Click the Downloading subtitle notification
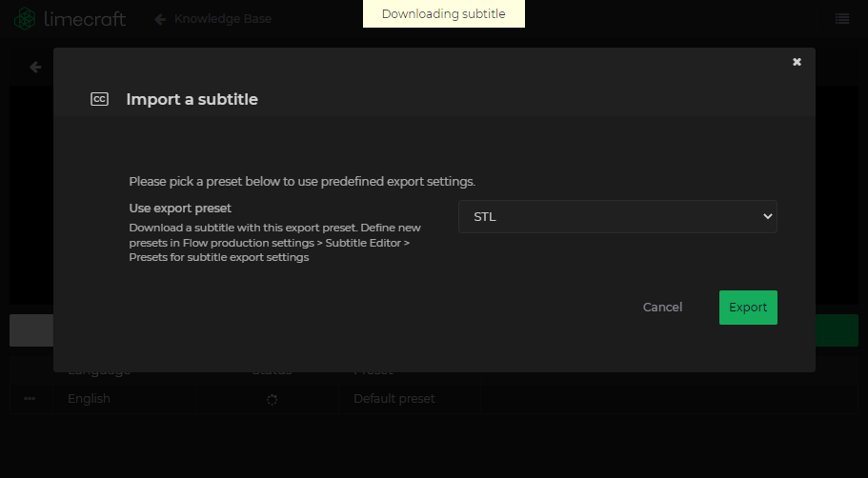The width and height of the screenshot is (868, 478). click(x=443, y=14)
